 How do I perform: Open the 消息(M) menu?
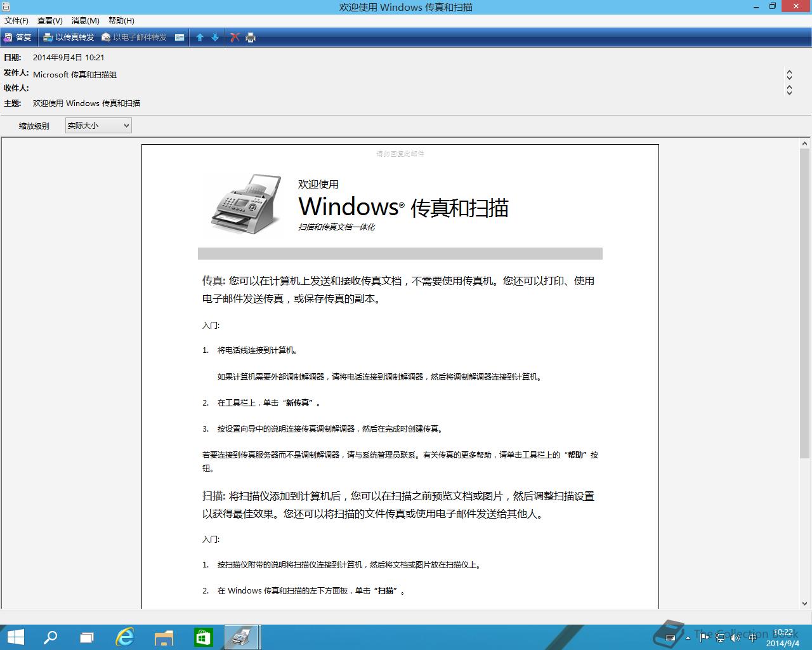point(86,21)
